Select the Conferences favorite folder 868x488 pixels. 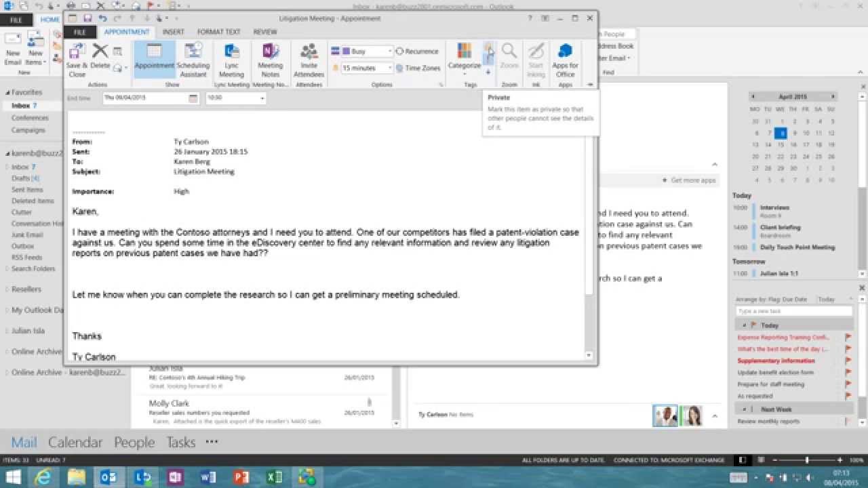(x=30, y=118)
